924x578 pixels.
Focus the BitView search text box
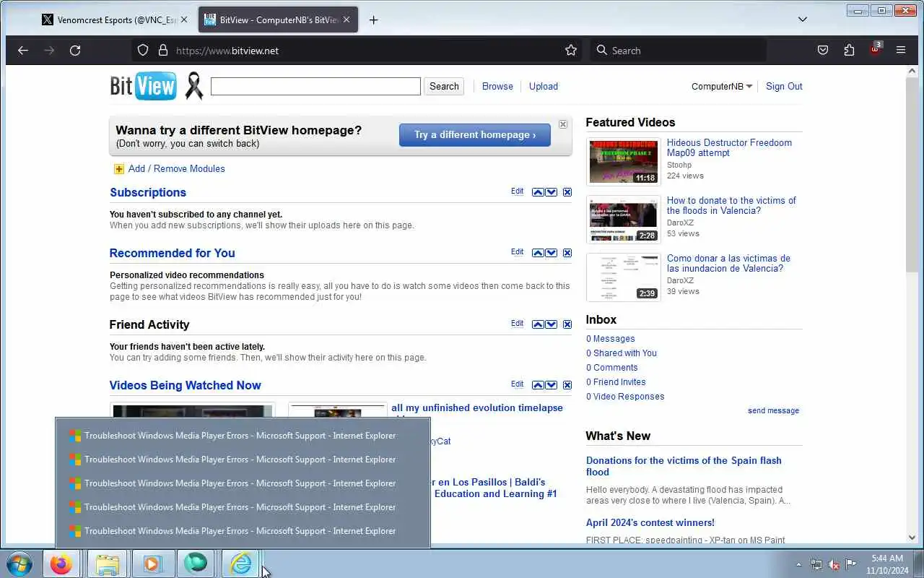[315, 86]
